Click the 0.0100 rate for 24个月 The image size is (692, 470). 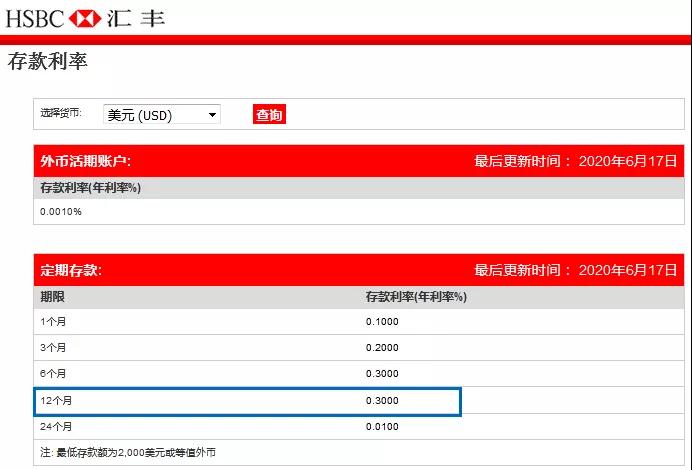(382, 427)
